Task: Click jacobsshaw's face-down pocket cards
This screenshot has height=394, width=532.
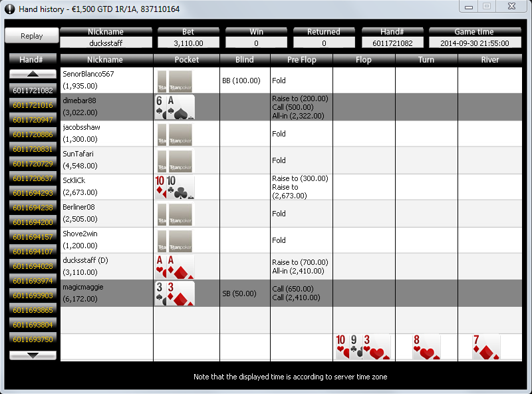Action: 175,134
